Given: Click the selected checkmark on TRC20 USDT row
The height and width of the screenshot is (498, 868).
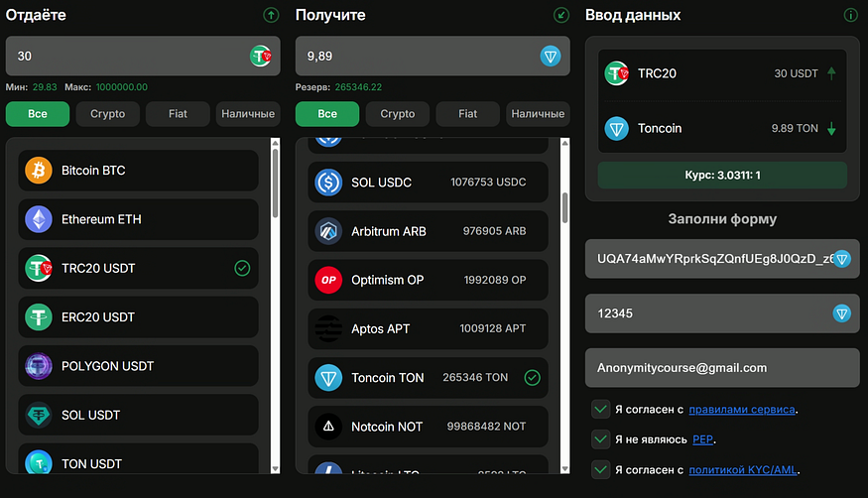Looking at the screenshot, I should (x=242, y=269).
